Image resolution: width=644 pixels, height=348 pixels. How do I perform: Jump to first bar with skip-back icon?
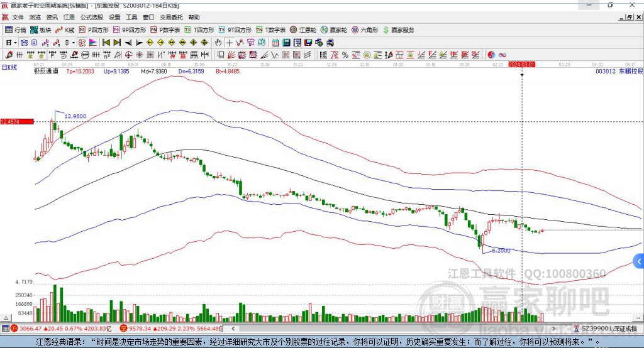(106, 43)
